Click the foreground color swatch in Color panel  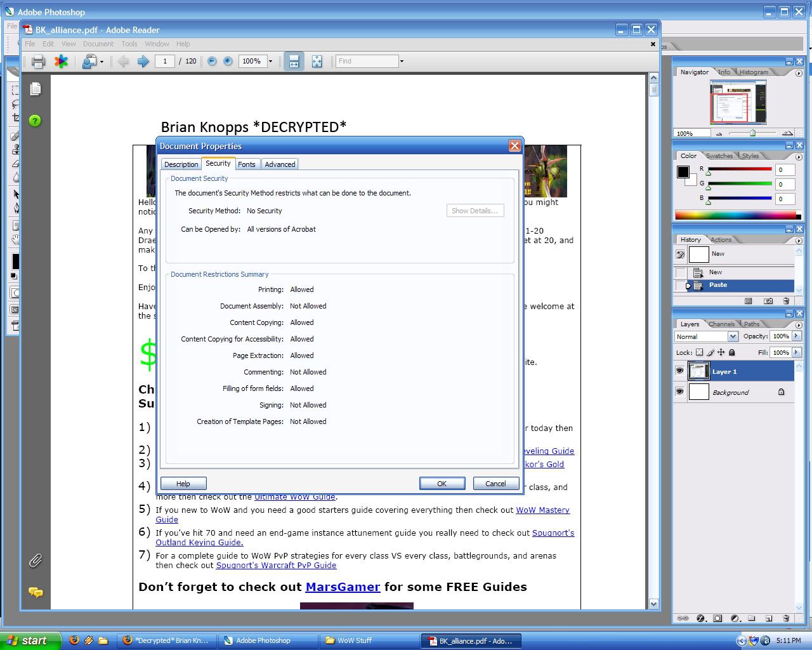[x=683, y=172]
